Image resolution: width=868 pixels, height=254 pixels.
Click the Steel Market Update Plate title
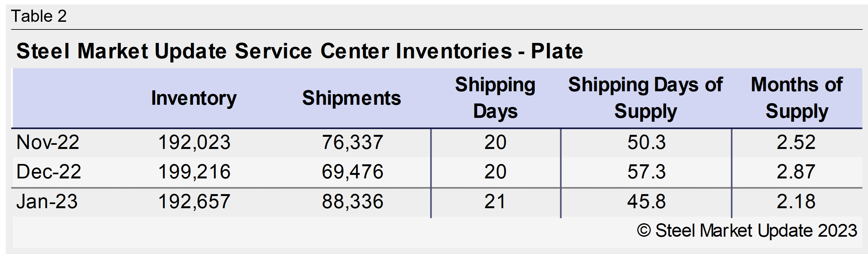[x=299, y=51]
